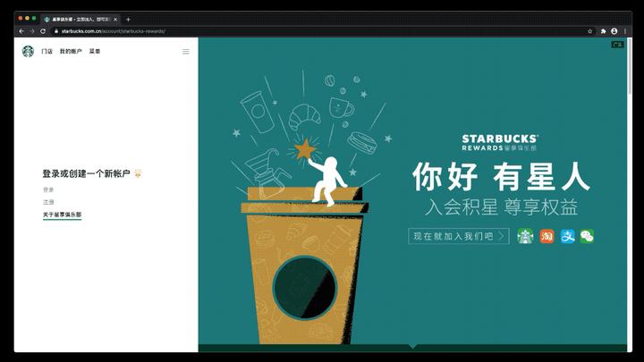
Task: Click the blue Alipay icon
Action: click(567, 236)
